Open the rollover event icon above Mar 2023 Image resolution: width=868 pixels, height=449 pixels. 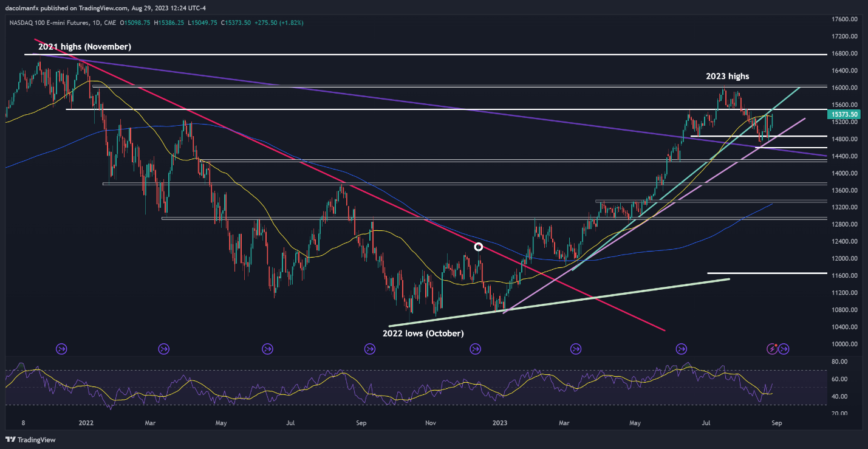[576, 349]
